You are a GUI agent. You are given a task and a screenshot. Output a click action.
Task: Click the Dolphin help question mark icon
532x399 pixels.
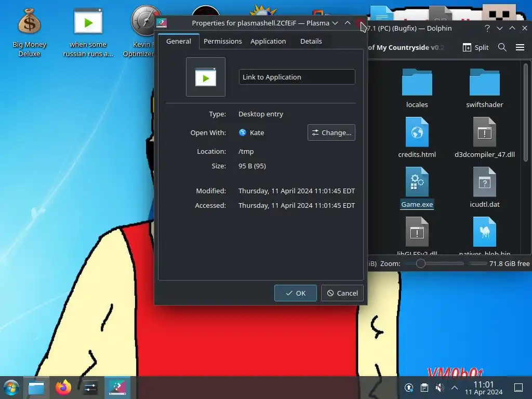tap(487, 29)
